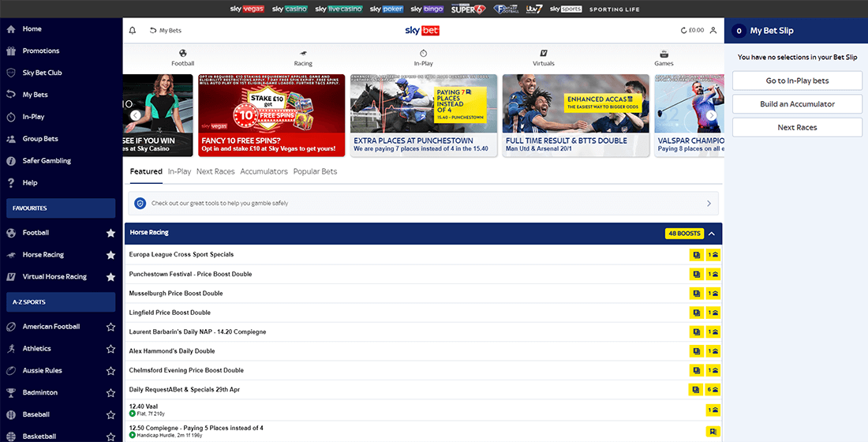Favourite Baseball using its star
Screen dimensions: 868x442
[x=110, y=414]
